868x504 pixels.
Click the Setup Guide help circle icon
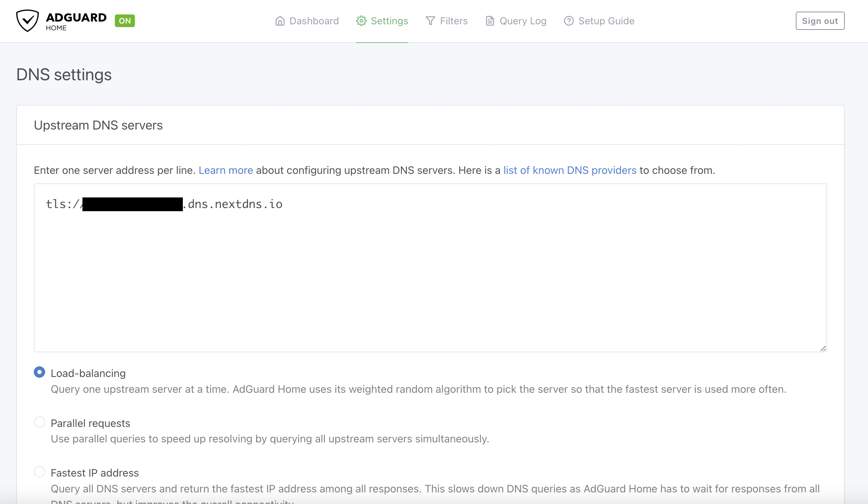point(569,21)
